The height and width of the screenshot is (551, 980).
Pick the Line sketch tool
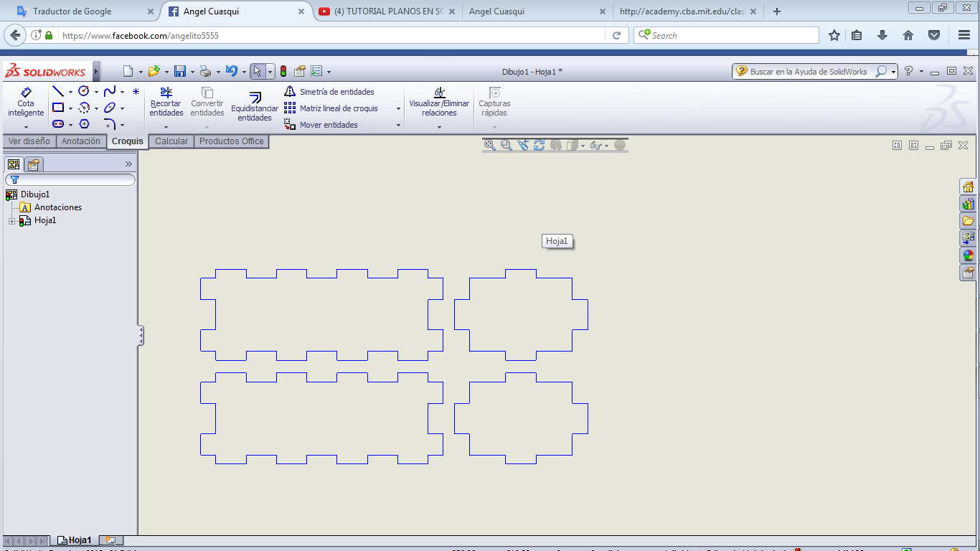58,91
